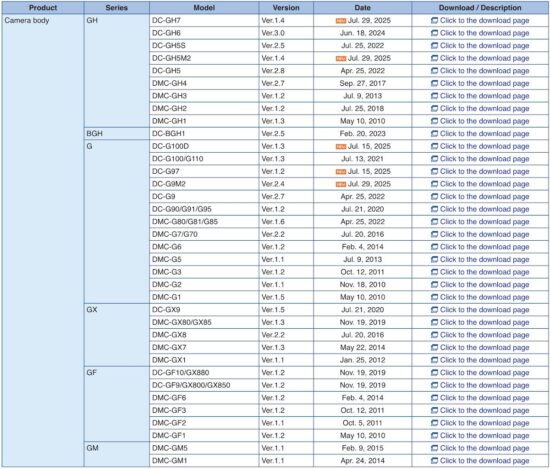Open the download page link for DMC-GH3
This screenshot has width=550, height=470.
pos(484,96)
